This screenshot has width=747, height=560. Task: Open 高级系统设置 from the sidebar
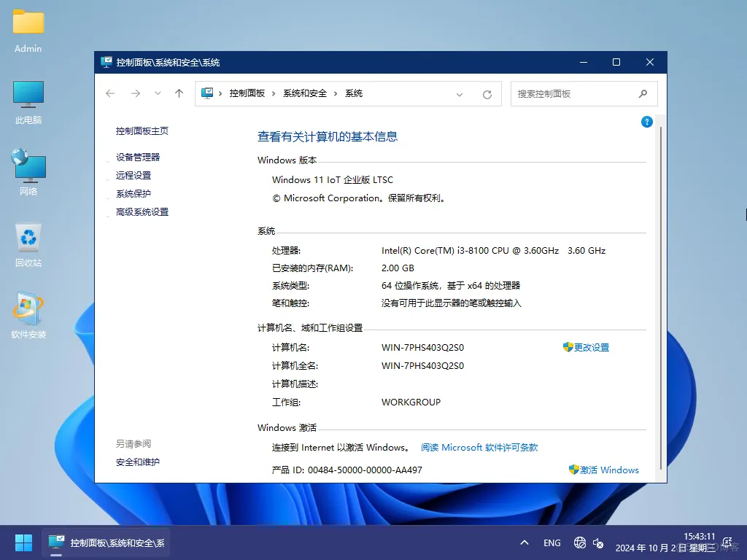point(142,212)
